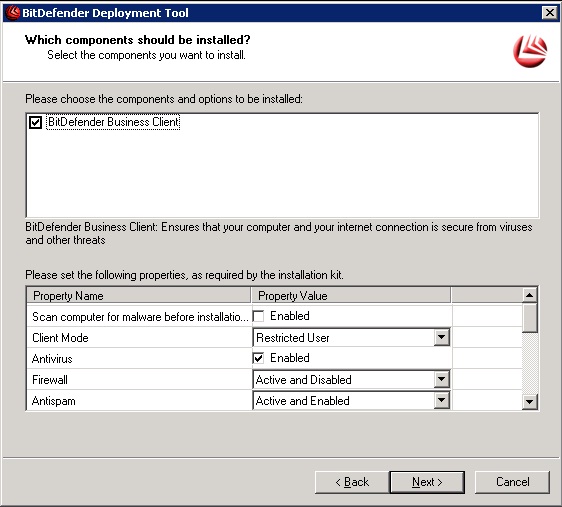Open the Firewall dropdown arrow
The image size is (562, 507).
pos(442,379)
